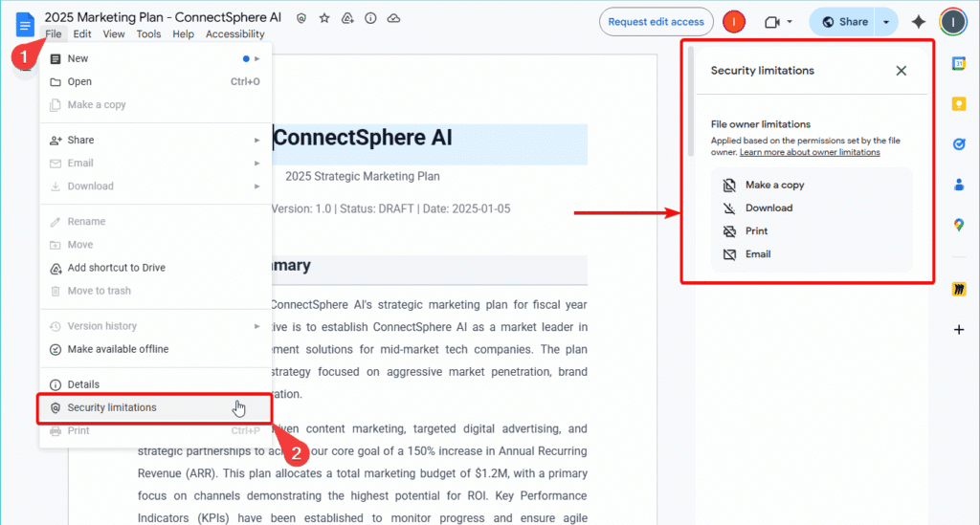Click the blocked Print icon in panel
The height and width of the screenshot is (525, 980).
click(x=729, y=231)
